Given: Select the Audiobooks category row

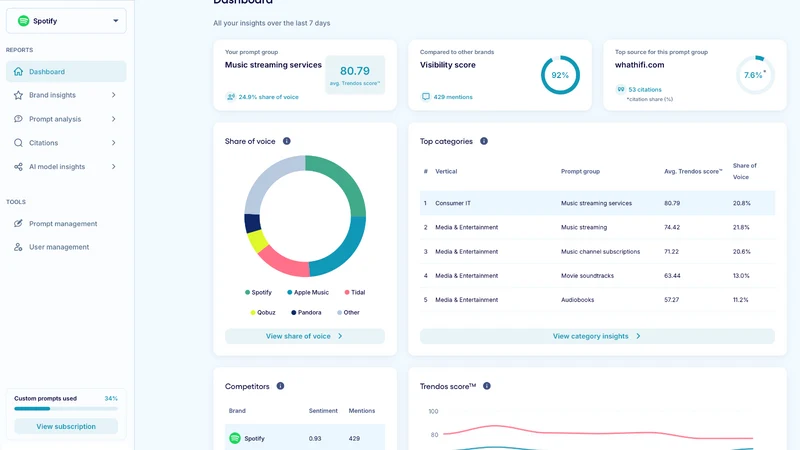Looking at the screenshot, I should tap(597, 300).
